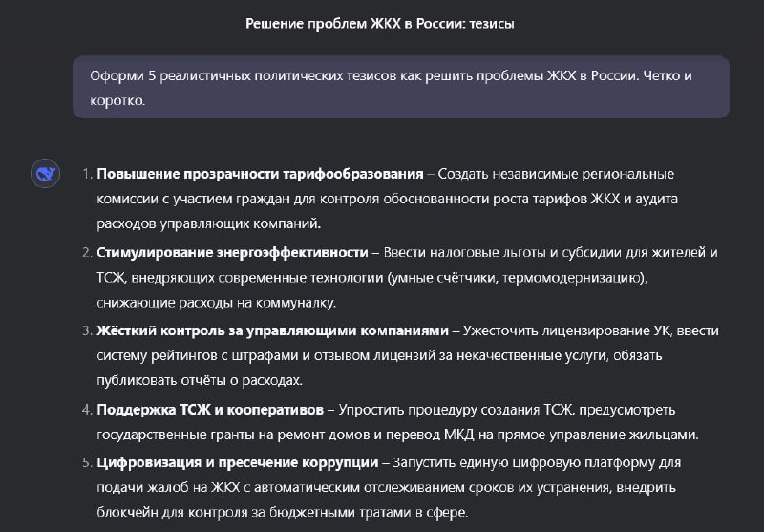Click the list number 2 marker
This screenshot has width=764, height=532.
87,252
